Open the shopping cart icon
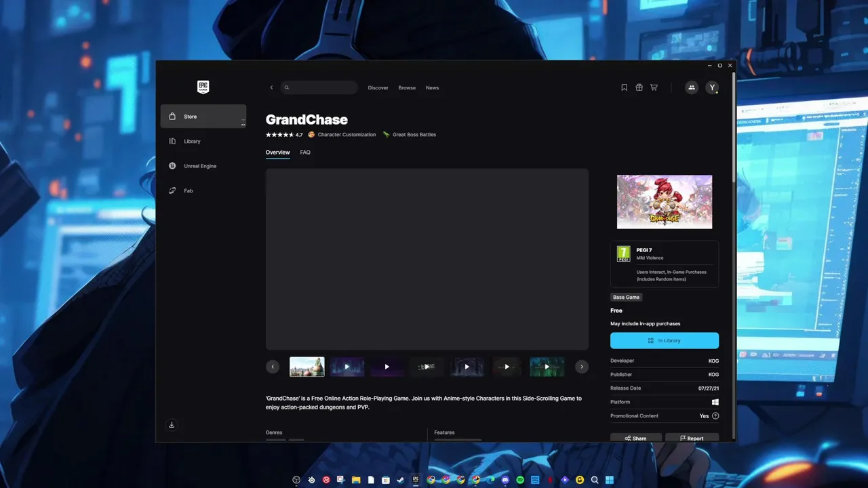This screenshot has width=868, height=488. coord(654,87)
